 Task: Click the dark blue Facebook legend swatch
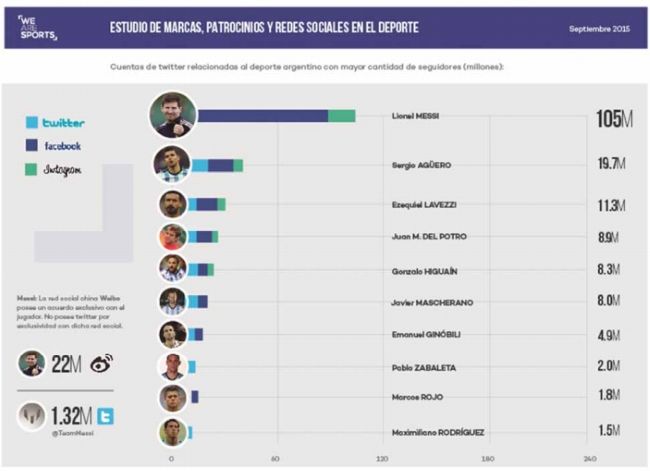[31, 146]
